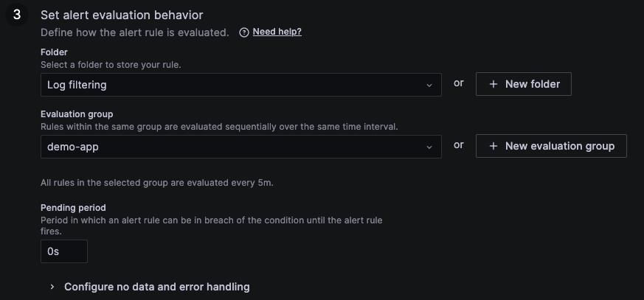This screenshot has height=300, width=644.
Task: Click the Folder dropdown chevron arrow
Action: click(429, 85)
